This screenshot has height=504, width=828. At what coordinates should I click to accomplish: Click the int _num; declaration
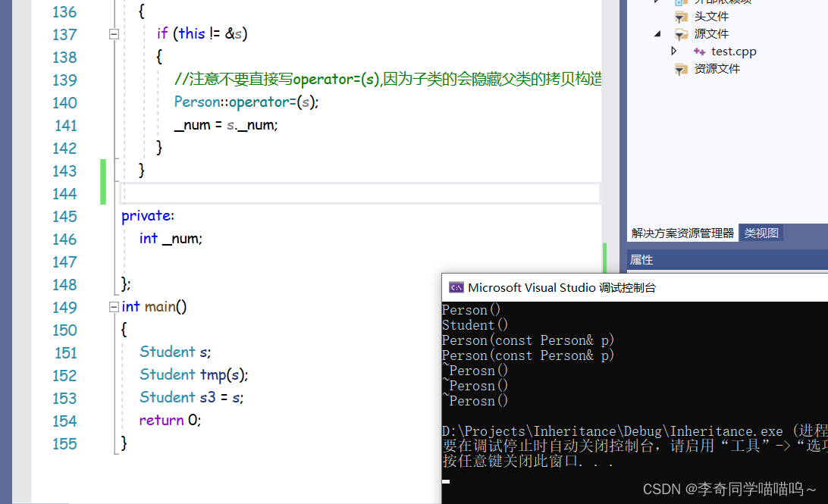171,239
